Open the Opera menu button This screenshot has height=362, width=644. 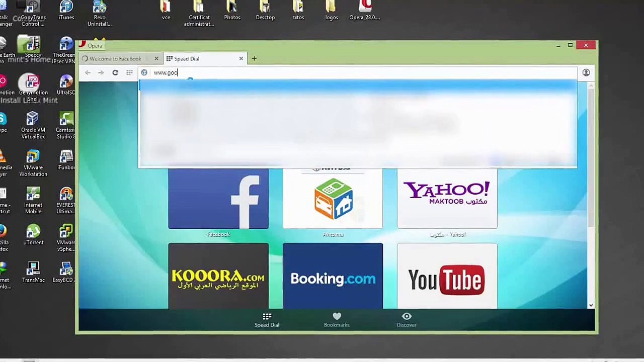[91, 45]
